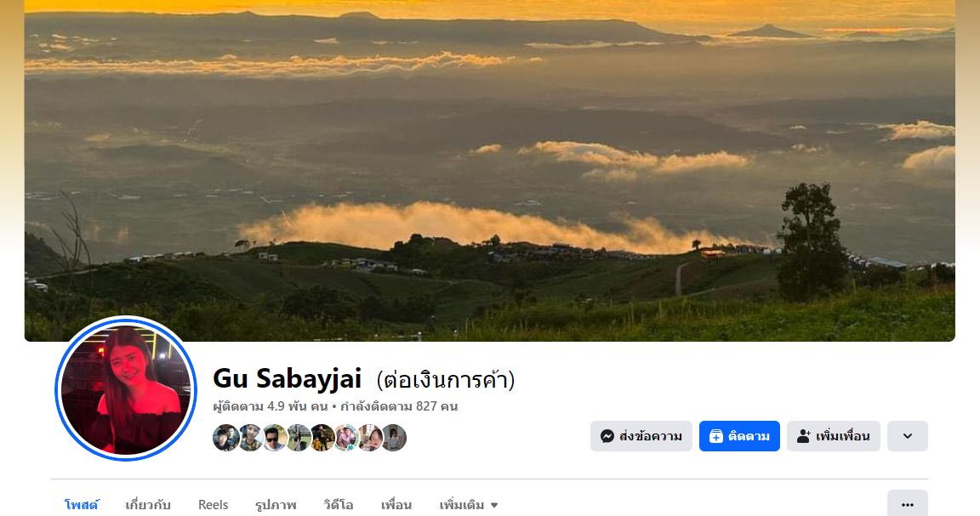
Task: Select the โพสต์ (Posts) tab
Action: [82, 505]
